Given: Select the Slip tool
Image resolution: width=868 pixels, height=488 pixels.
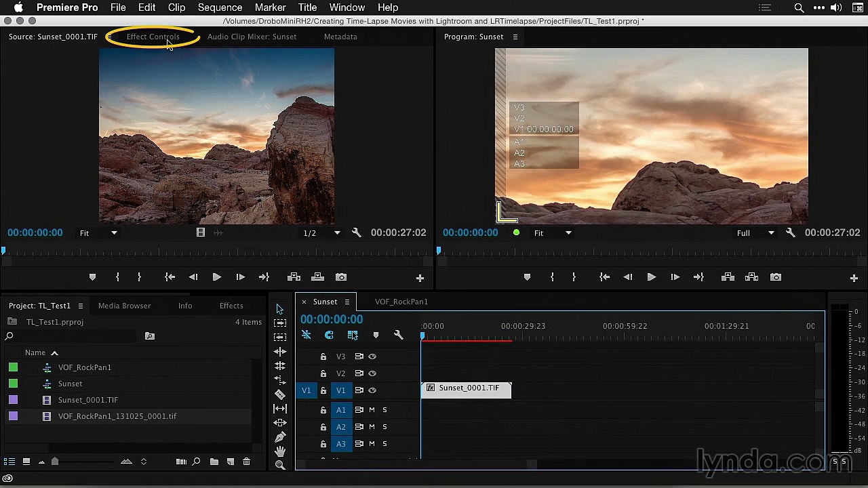Looking at the screenshot, I should pyautogui.click(x=280, y=408).
